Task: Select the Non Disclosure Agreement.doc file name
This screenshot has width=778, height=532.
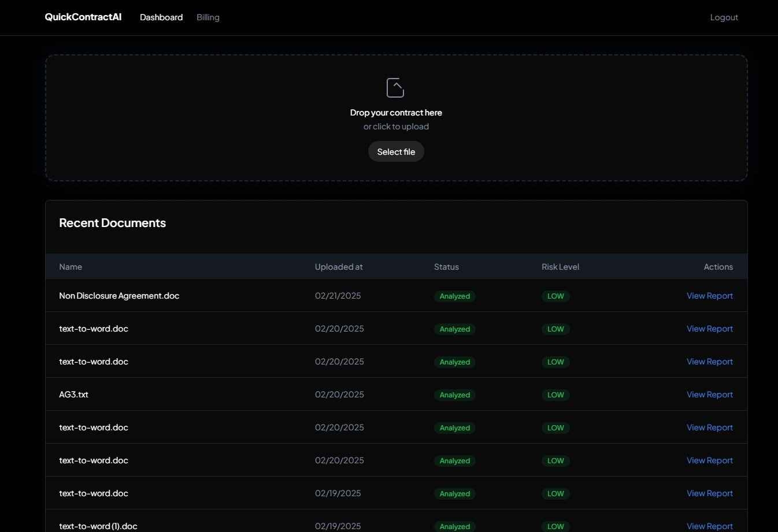Action: pos(119,296)
